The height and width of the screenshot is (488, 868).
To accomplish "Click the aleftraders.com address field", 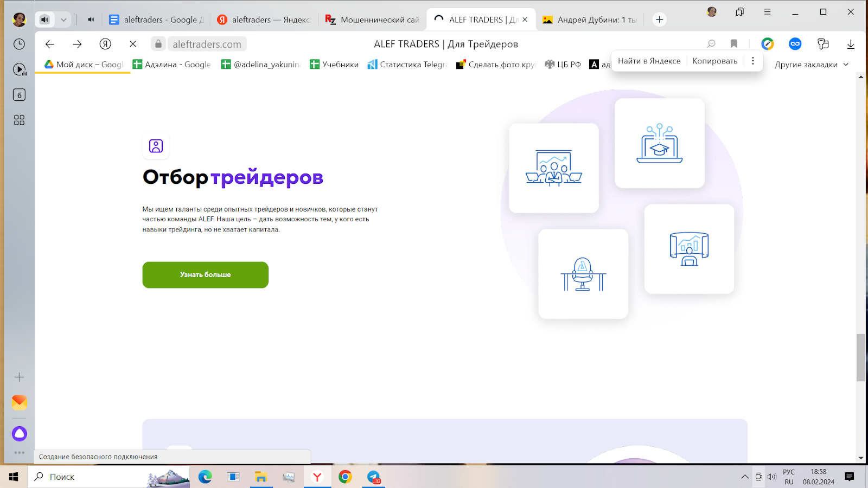I will [x=207, y=44].
